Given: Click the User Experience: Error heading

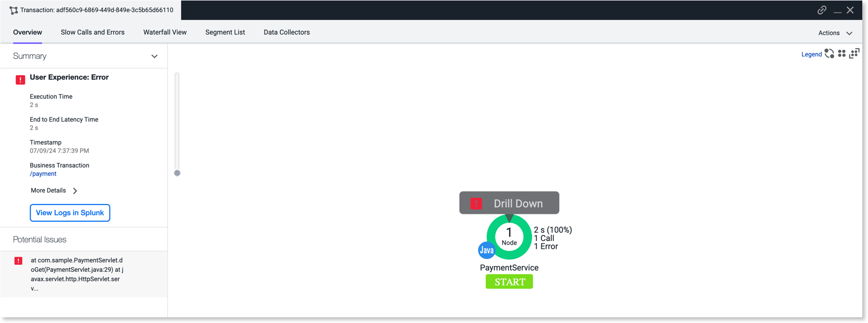Looking at the screenshot, I should 69,77.
